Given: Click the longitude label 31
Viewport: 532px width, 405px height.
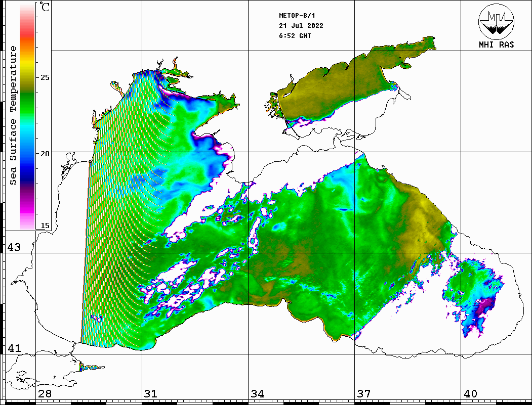Looking at the screenshot, I should (151, 394).
